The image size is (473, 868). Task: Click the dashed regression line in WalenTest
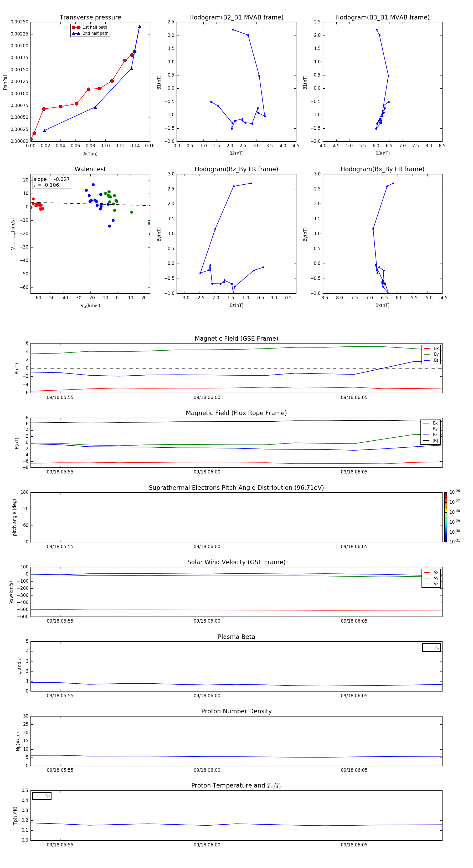90,204
